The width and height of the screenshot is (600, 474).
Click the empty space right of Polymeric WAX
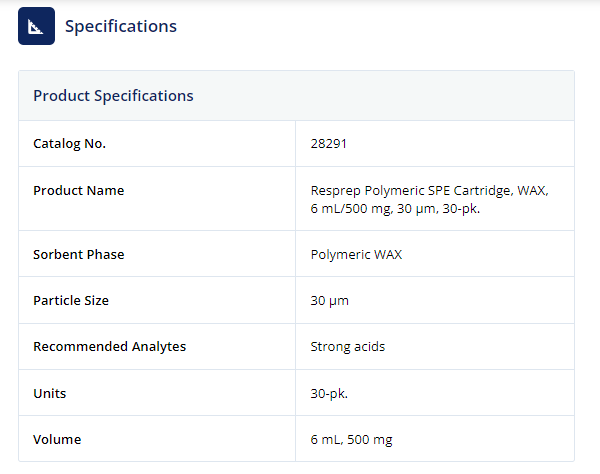[x=486, y=255]
